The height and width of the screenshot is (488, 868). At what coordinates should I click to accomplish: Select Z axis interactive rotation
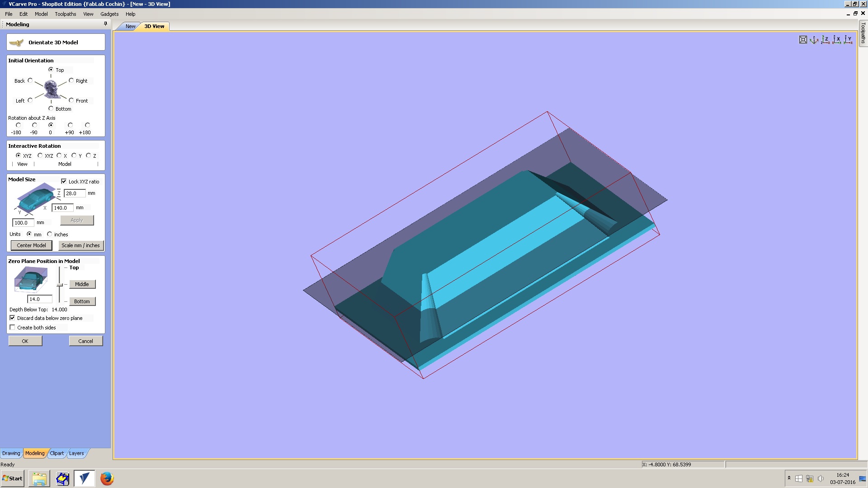pyautogui.click(x=88, y=155)
